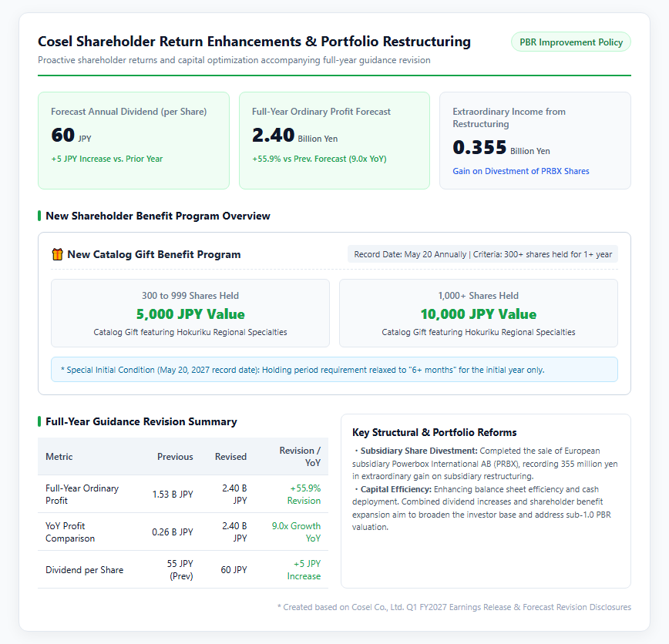Click the 0.26 B JPY cell
Image resolution: width=669 pixels, height=644 pixels.
tap(173, 532)
